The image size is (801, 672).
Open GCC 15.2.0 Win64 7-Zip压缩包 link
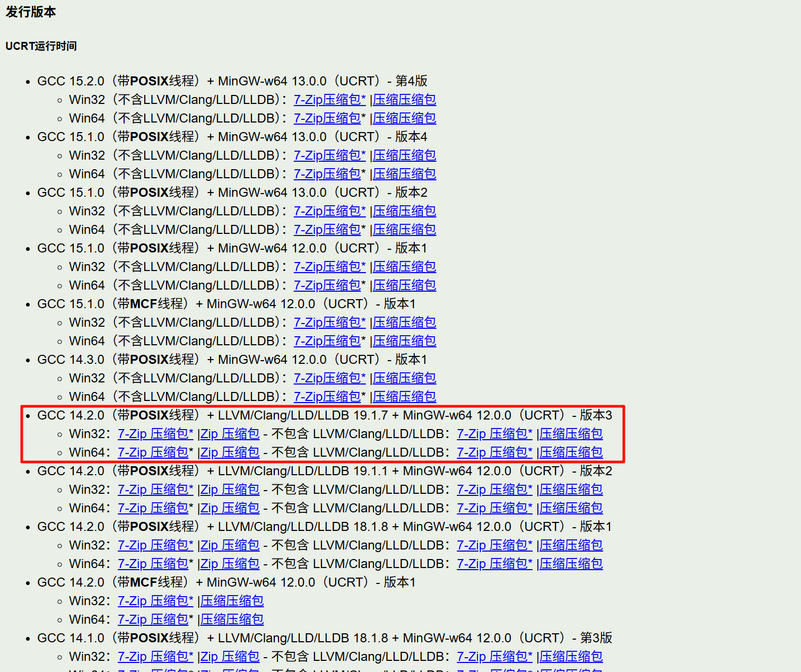tap(327, 118)
